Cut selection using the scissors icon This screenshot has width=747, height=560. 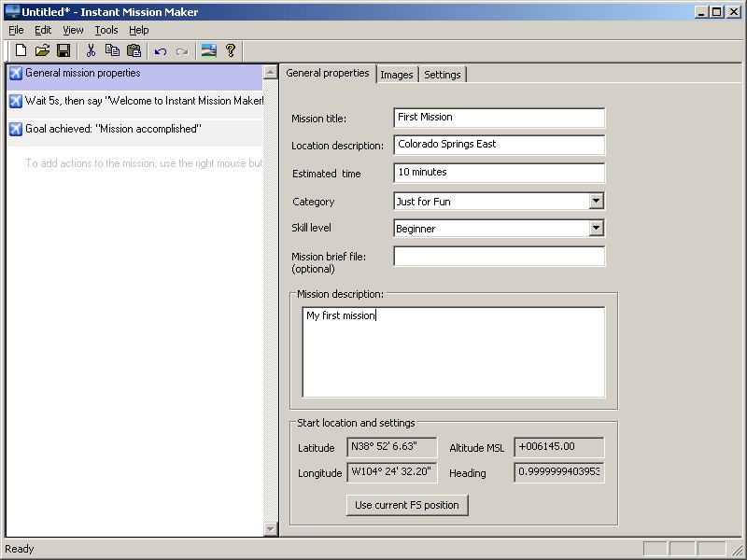click(91, 50)
